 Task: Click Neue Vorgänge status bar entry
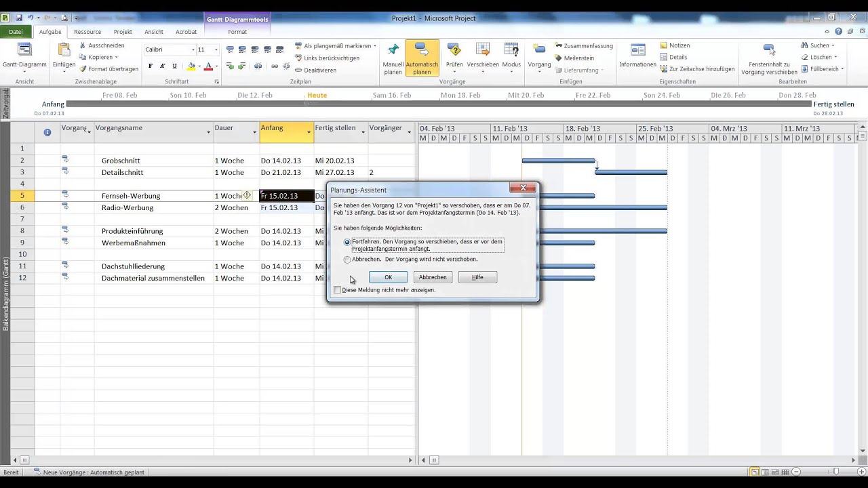click(89, 472)
